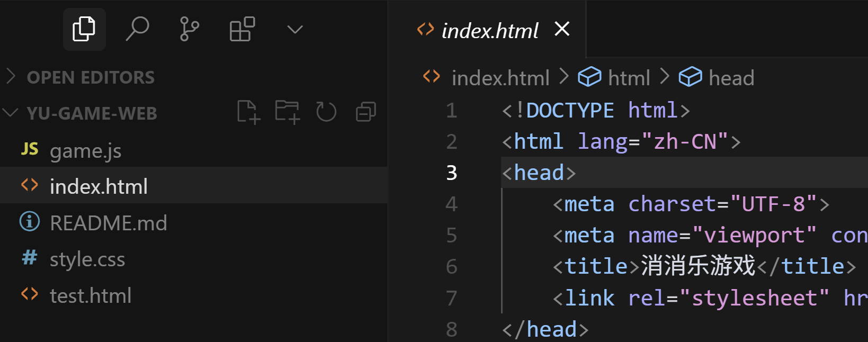Open the Source Control view icon
Viewport: 868px width, 342px height.
[189, 29]
